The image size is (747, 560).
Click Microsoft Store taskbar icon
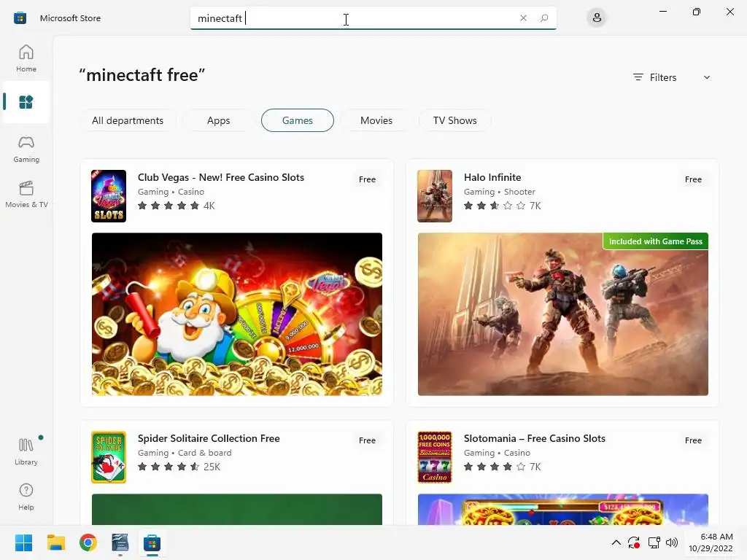coord(152,542)
